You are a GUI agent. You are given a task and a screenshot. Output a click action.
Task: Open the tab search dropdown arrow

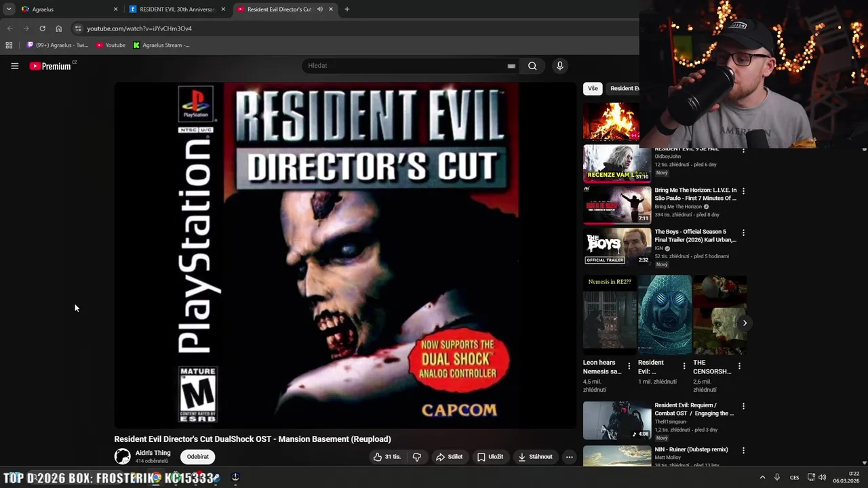click(x=9, y=9)
